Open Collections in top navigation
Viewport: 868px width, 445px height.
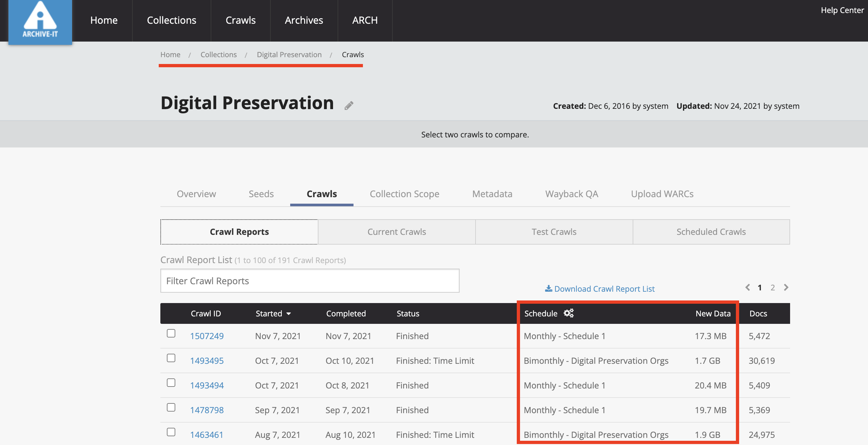(x=171, y=20)
